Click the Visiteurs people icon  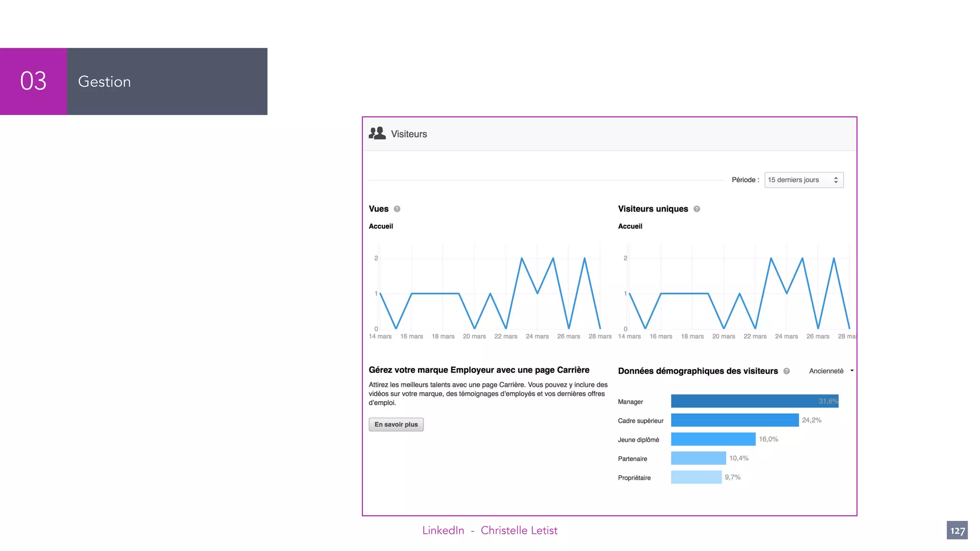point(377,133)
